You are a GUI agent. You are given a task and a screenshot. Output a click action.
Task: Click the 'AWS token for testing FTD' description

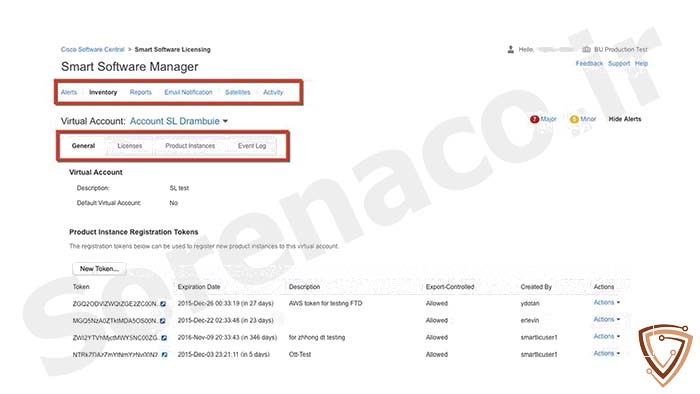coord(325,303)
